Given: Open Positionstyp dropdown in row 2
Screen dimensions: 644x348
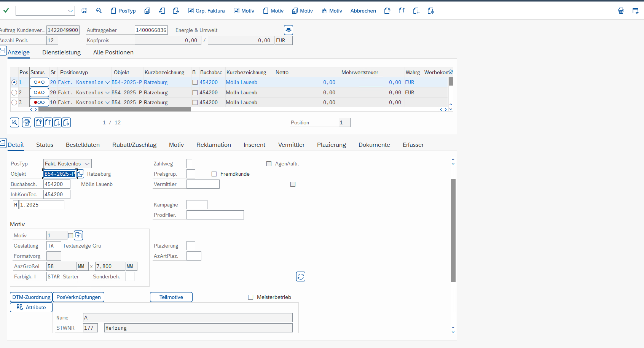Looking at the screenshot, I should (107, 92).
